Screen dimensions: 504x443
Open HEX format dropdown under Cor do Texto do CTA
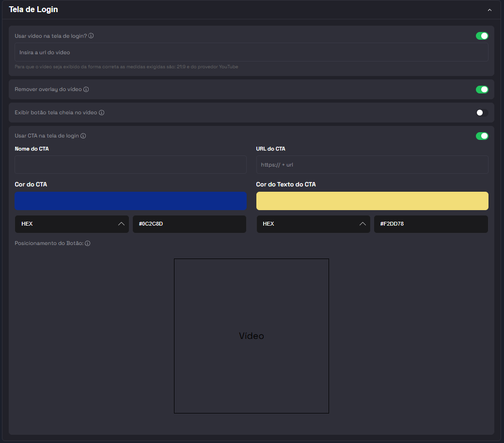(x=313, y=224)
